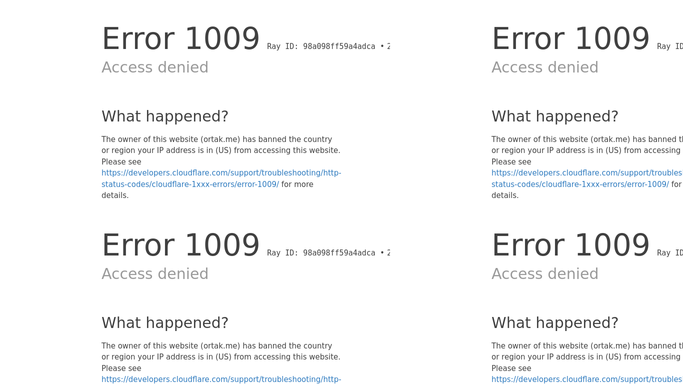Click the 'Error 1009' heading in the bottom-left panel
The width and height of the screenshot is (683, 384).
click(x=181, y=245)
